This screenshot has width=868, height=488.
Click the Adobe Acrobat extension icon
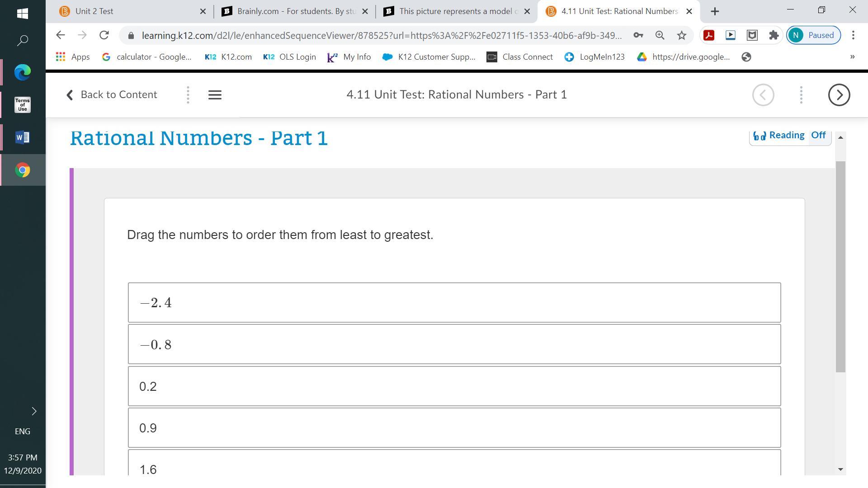coord(708,35)
